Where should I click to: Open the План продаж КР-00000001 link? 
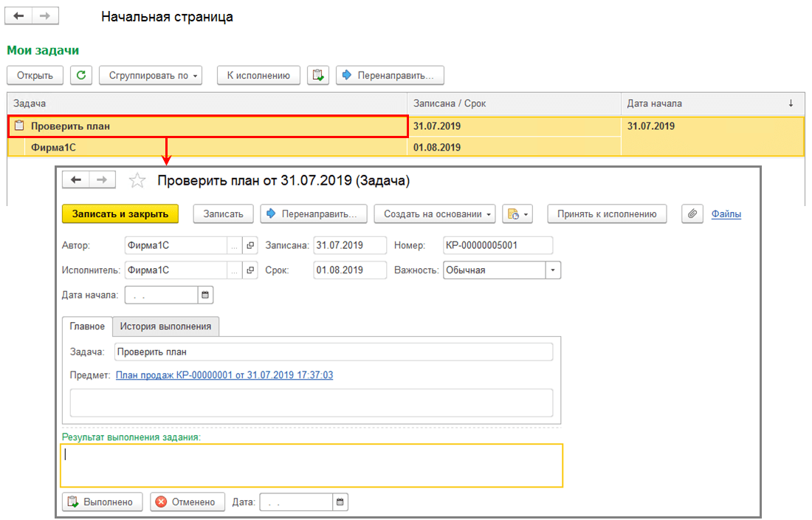[x=224, y=375]
